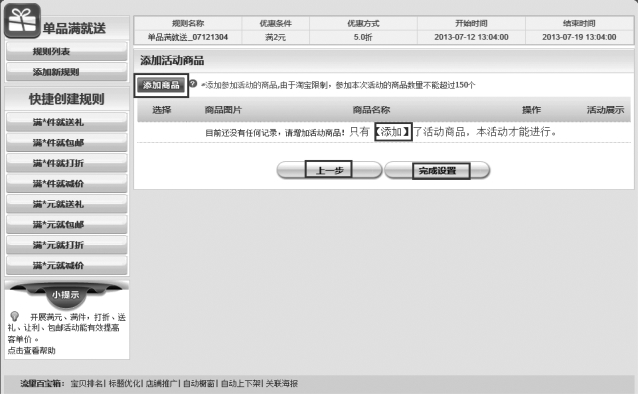Open the 点击查看帮助 help link
This screenshot has height=394, width=638.
(31, 350)
